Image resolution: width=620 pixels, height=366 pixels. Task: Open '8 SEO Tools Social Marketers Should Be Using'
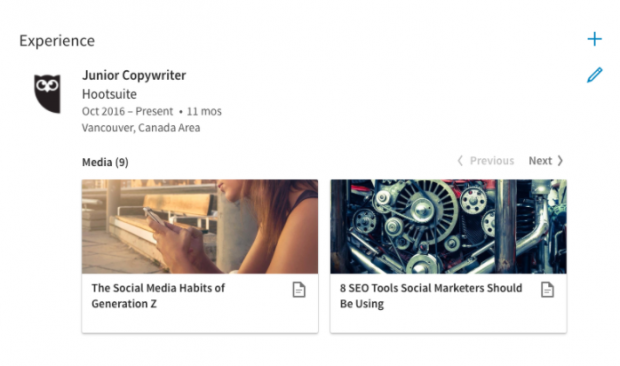coord(431,296)
